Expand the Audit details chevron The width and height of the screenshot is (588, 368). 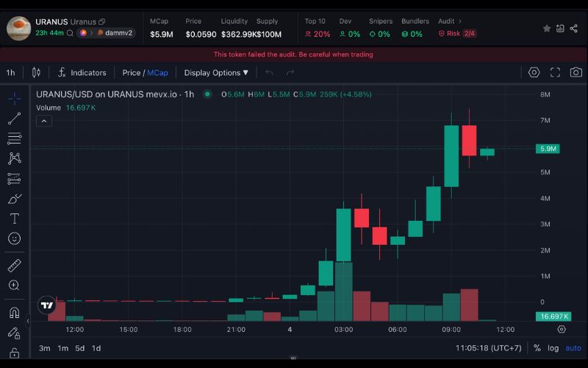click(460, 21)
